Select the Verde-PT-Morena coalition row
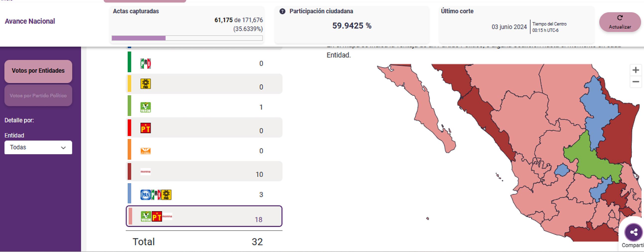The height and width of the screenshot is (252, 644). coord(204,216)
